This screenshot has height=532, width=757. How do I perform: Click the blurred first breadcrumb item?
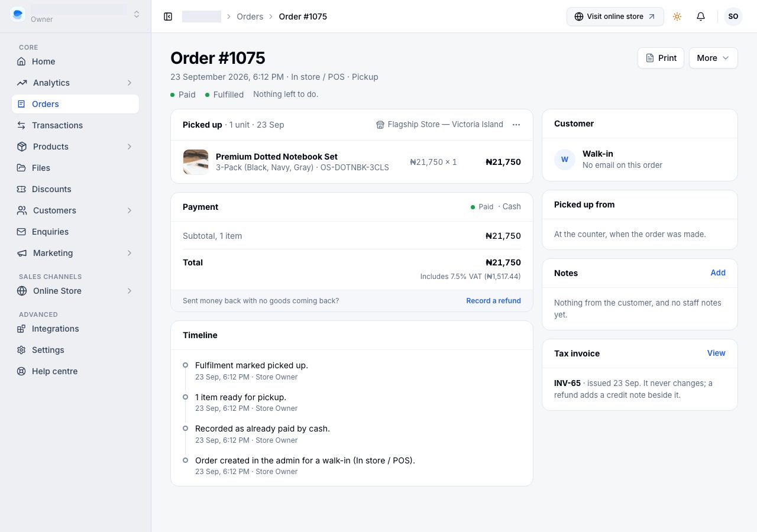point(202,17)
